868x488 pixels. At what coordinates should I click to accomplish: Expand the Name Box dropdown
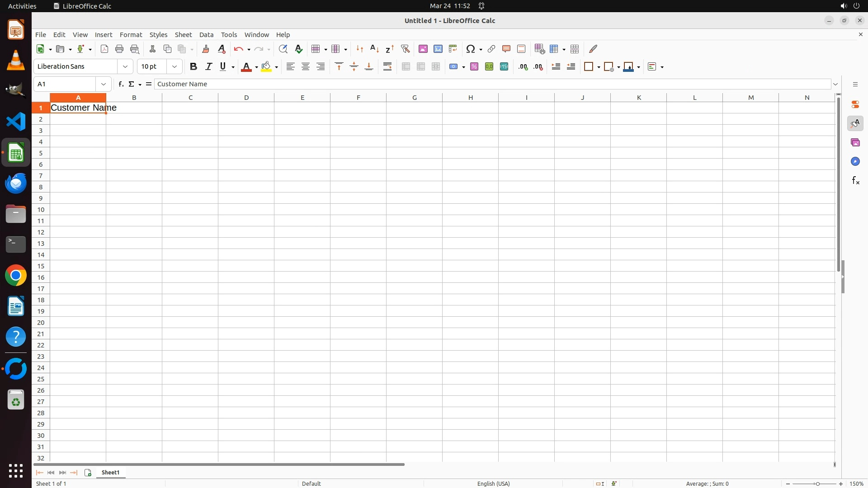(x=104, y=84)
